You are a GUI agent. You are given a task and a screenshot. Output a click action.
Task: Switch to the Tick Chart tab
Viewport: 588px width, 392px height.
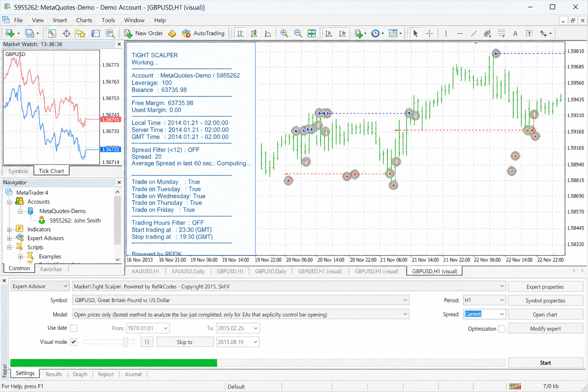(x=51, y=171)
